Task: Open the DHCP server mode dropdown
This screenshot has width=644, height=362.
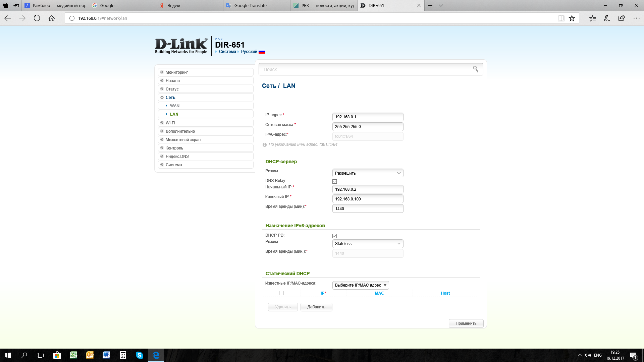Action: pyautogui.click(x=368, y=173)
